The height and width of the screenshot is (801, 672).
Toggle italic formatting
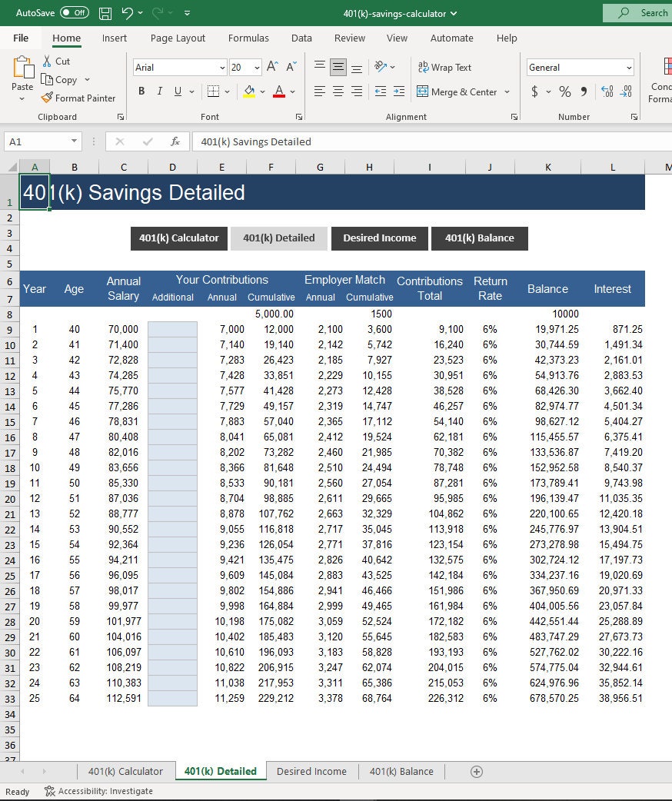click(x=160, y=91)
